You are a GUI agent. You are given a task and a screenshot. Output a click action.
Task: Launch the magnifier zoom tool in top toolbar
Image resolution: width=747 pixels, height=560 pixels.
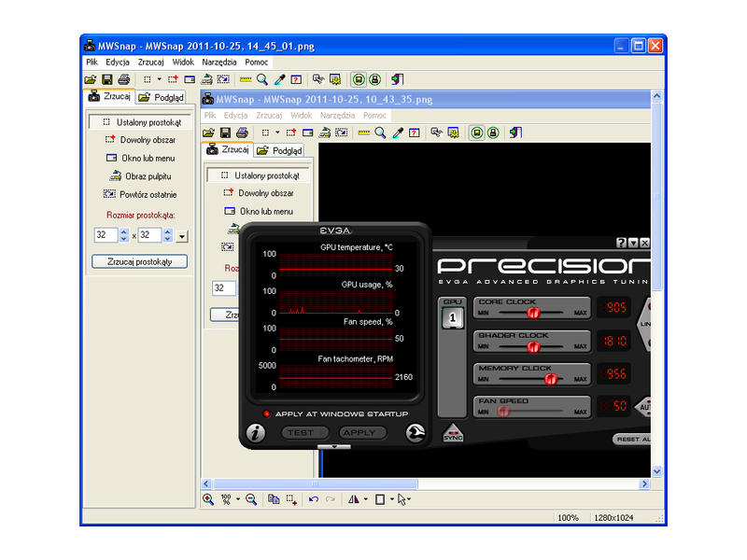[262, 79]
